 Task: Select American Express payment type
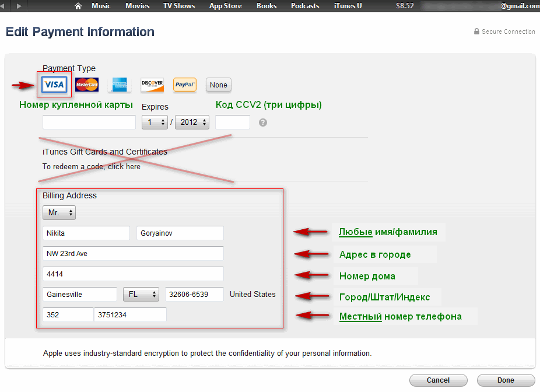pyautogui.click(x=120, y=85)
